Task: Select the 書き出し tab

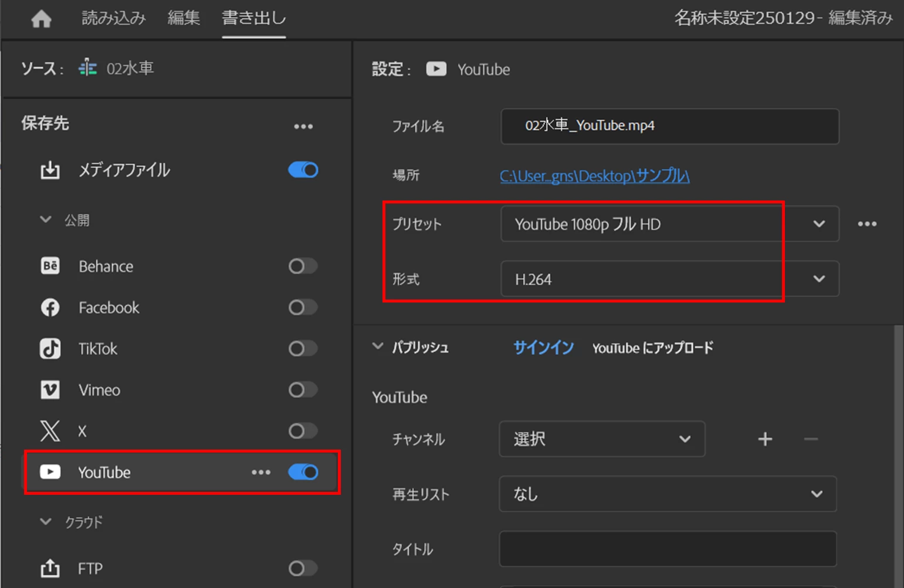Action: point(254,18)
